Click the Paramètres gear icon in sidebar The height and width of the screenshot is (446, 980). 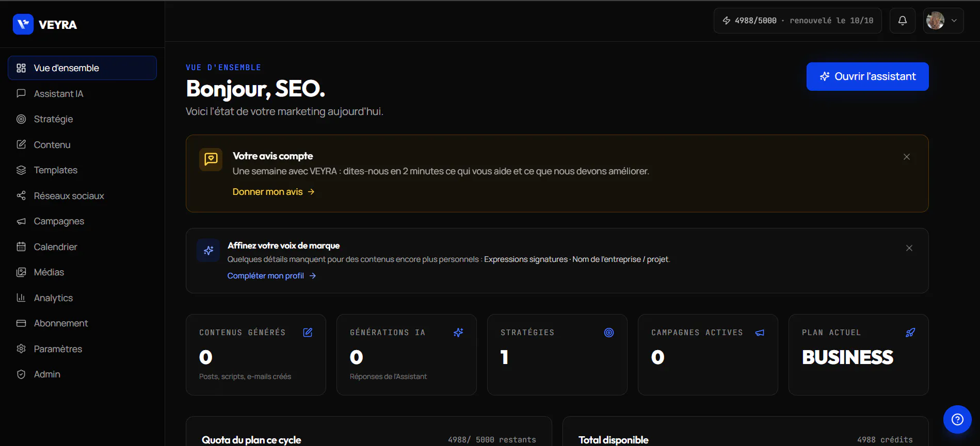(21, 349)
